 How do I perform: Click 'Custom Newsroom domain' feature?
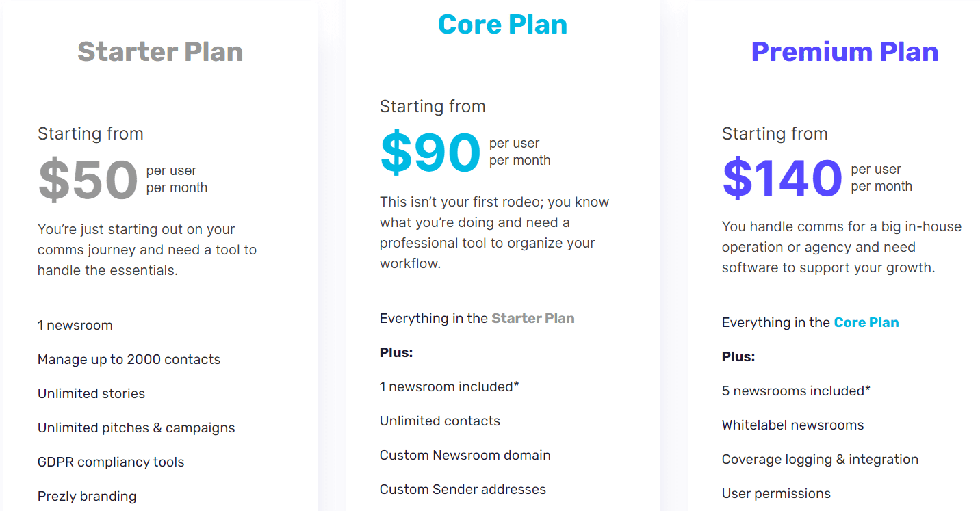465,455
